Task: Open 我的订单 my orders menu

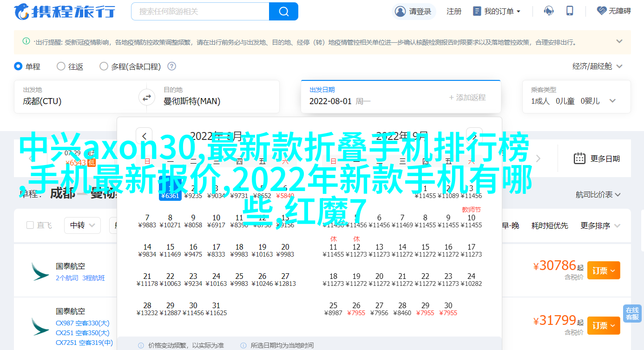Action: (x=496, y=11)
